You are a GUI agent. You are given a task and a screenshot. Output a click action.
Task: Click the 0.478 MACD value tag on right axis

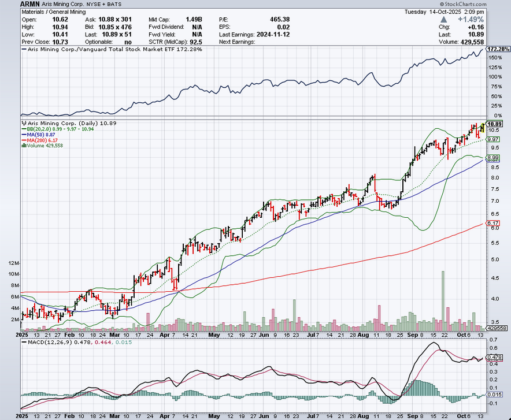pos(494,358)
